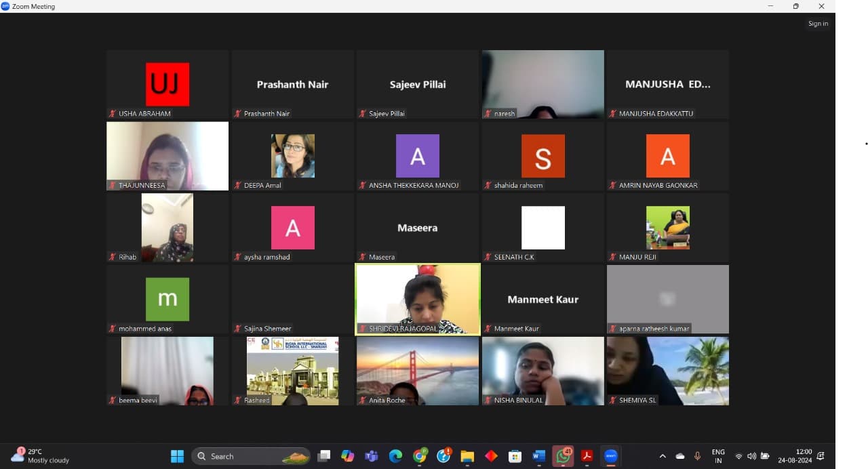Click the taskbar Search box
This screenshot has width=868, height=469.
pos(250,456)
